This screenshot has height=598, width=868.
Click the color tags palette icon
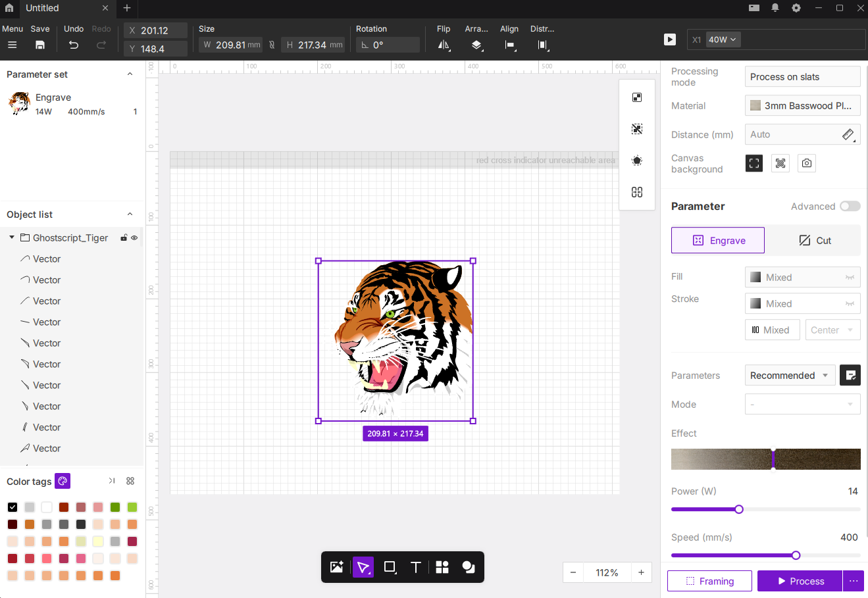coord(63,481)
